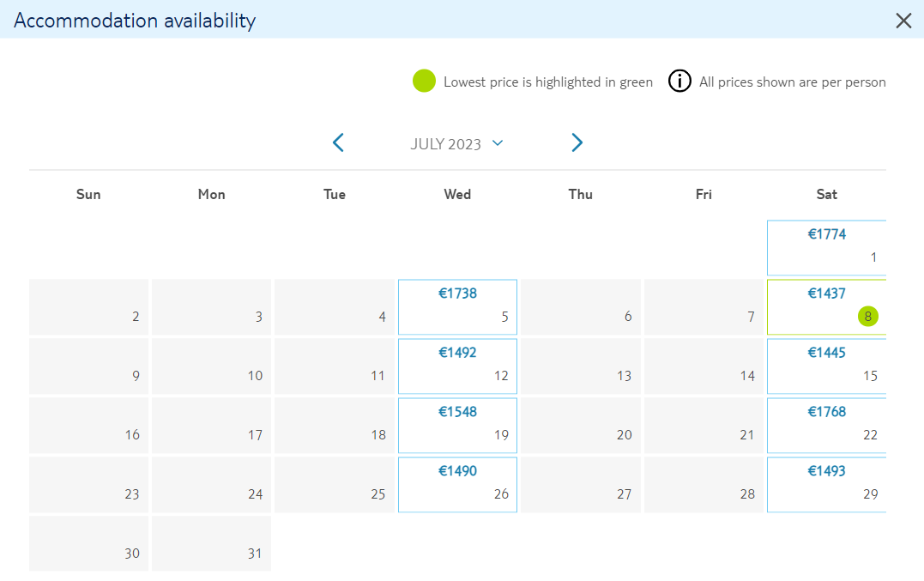Viewport: 924px width, 581px height.
Task: Click the unavailable date 16
Action: [88, 426]
